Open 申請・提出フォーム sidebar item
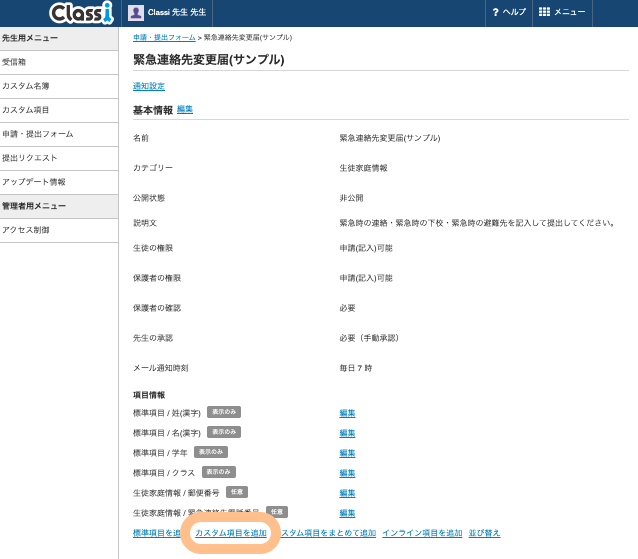This screenshot has height=559, width=638. pos(37,134)
